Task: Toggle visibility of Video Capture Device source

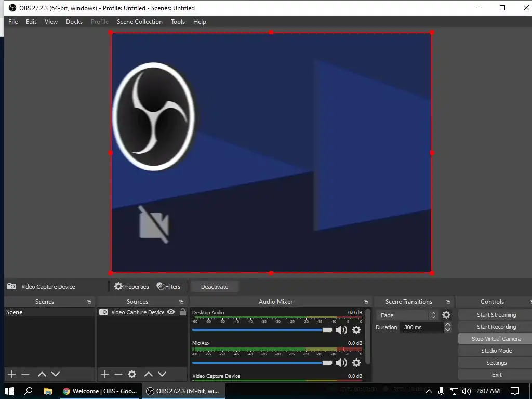Action: point(171,312)
